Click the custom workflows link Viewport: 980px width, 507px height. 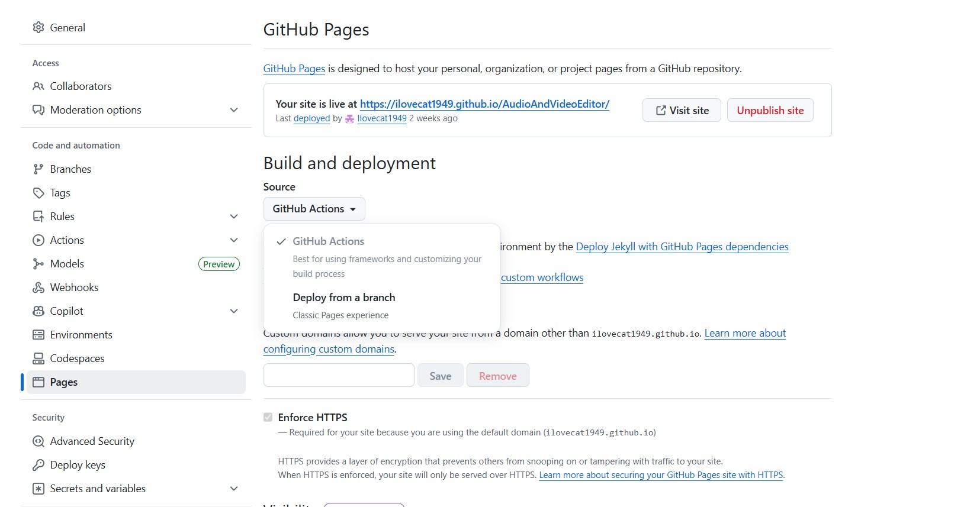[542, 277]
